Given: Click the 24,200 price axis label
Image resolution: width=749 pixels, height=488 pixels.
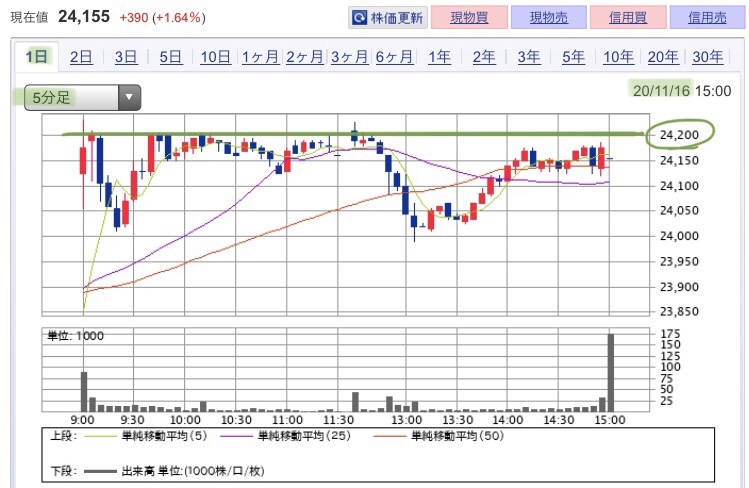Looking at the screenshot, I should [679, 135].
